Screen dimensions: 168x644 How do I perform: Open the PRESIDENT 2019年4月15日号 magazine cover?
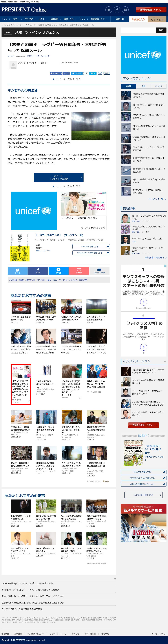coord(133,453)
